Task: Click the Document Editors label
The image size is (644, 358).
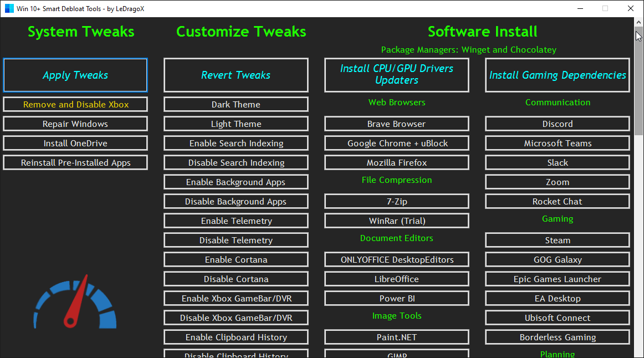Action: [x=397, y=238]
